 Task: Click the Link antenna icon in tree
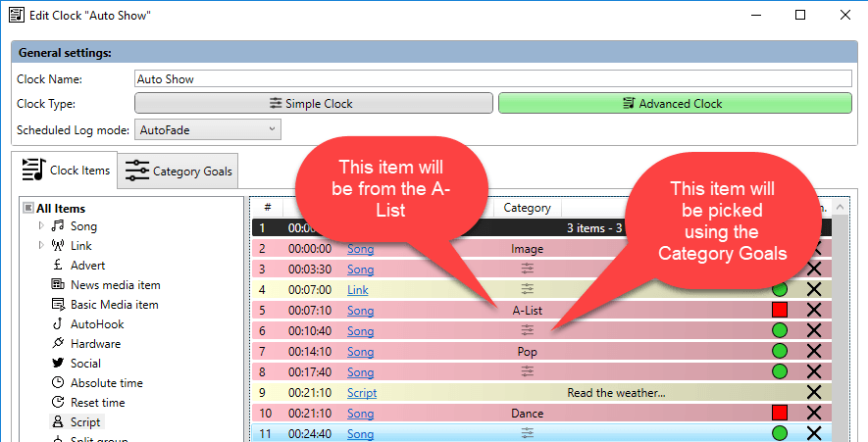coord(58,246)
